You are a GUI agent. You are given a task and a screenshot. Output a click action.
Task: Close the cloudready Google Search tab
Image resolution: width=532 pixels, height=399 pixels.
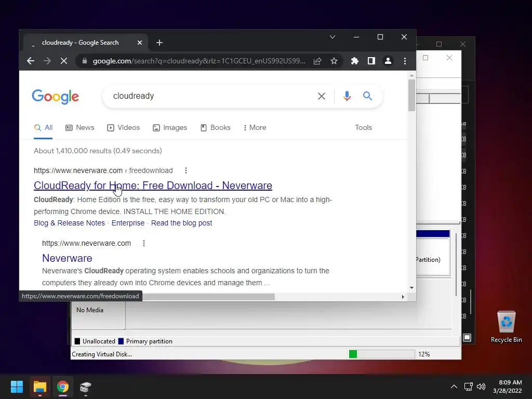tap(140, 43)
